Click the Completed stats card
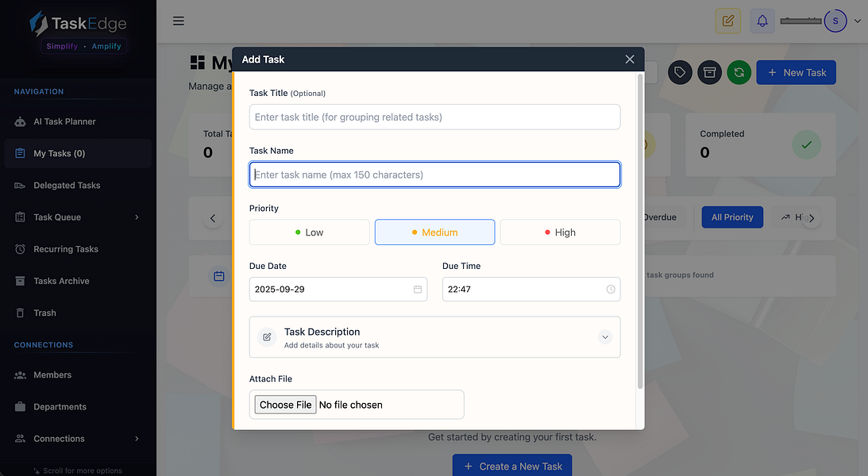Image resolution: width=868 pixels, height=476 pixels. point(761,145)
